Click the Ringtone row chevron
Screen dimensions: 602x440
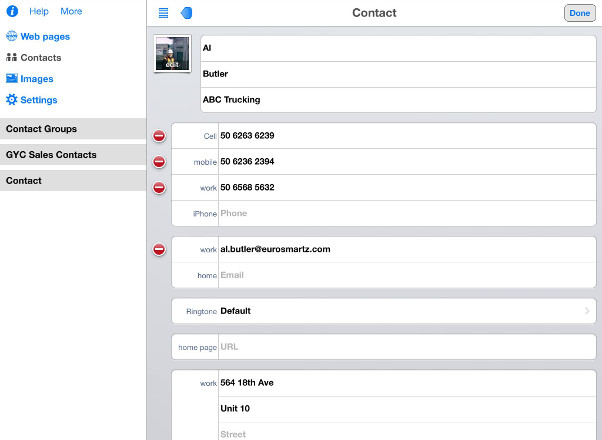click(x=587, y=311)
